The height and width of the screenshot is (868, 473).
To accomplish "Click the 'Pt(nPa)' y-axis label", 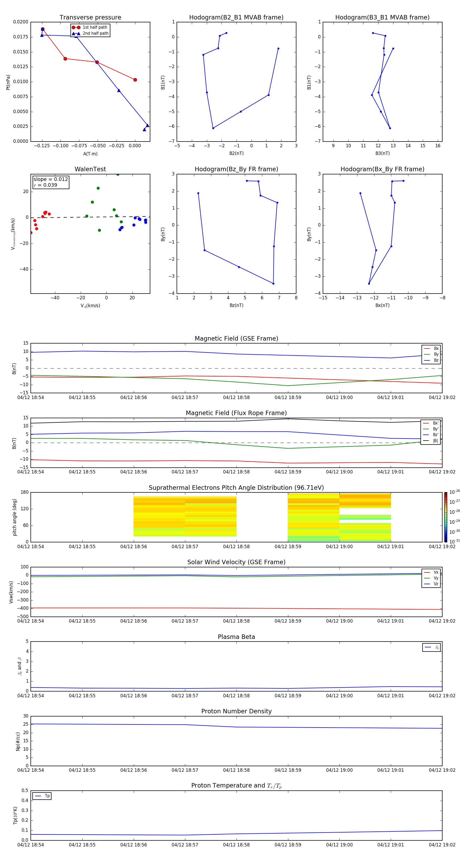I will (8, 82).
